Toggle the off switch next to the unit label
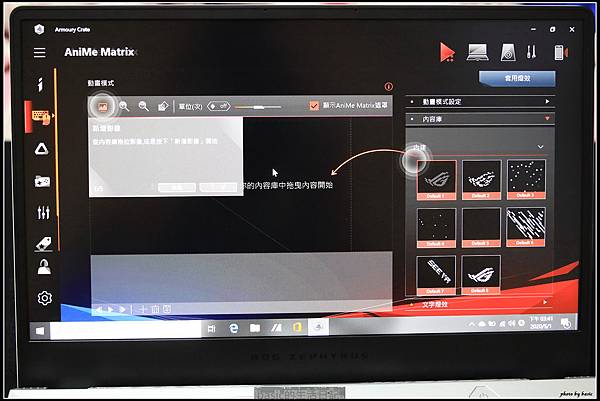Image resolution: width=600 pixels, height=401 pixels. [219, 106]
